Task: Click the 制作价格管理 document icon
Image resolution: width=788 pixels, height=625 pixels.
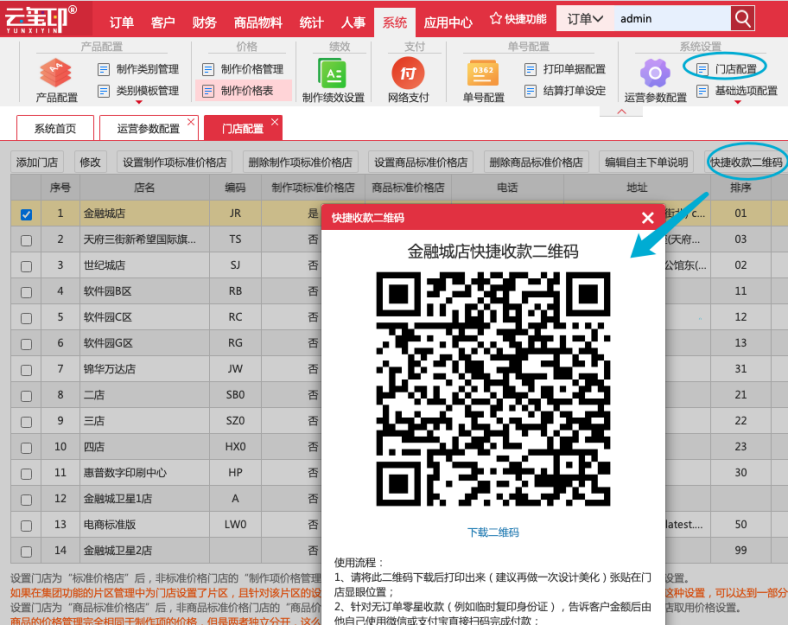Action: coord(208,69)
